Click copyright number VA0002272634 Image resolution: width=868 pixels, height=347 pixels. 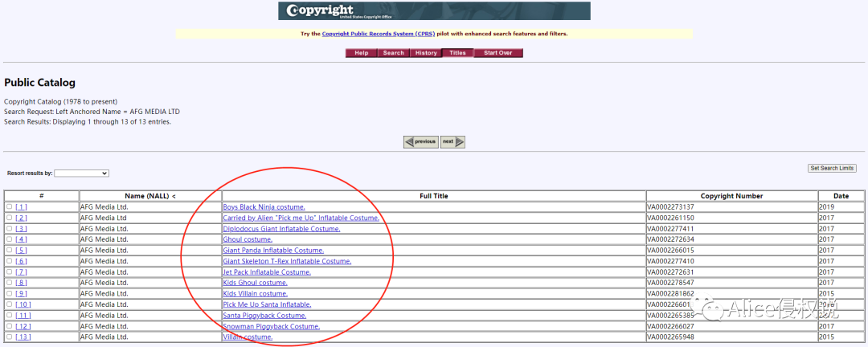pos(670,239)
